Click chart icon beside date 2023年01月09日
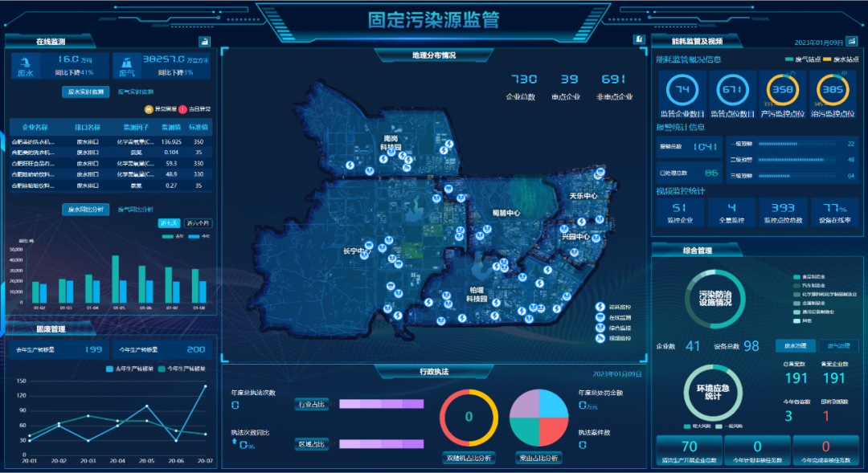 pyautogui.click(x=851, y=42)
